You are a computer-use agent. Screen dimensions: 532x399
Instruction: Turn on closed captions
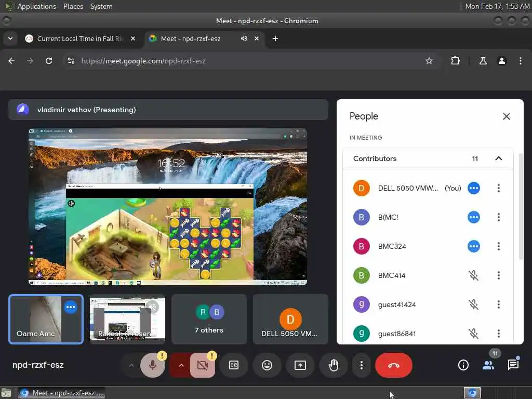[x=234, y=365]
